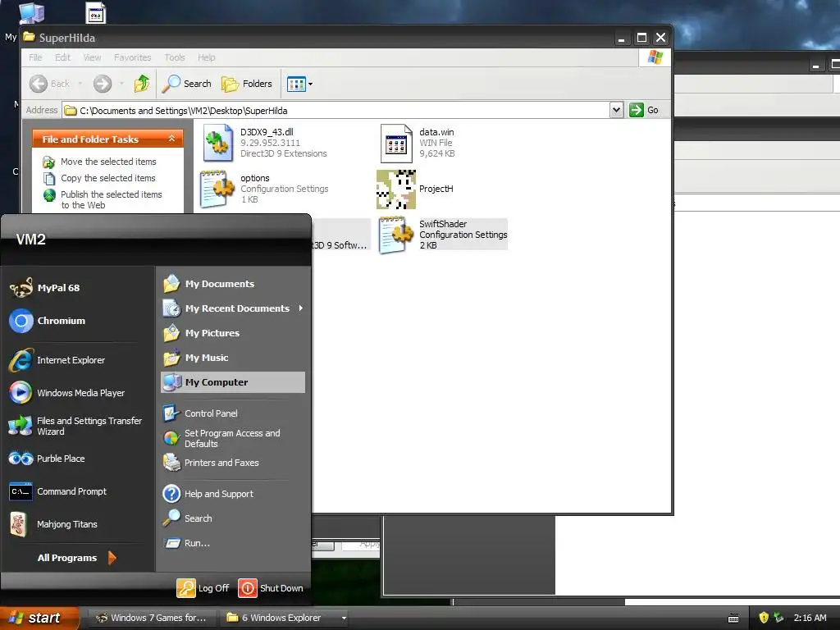The image size is (840, 630).
Task: Click the Search toolbar button
Action: (187, 84)
